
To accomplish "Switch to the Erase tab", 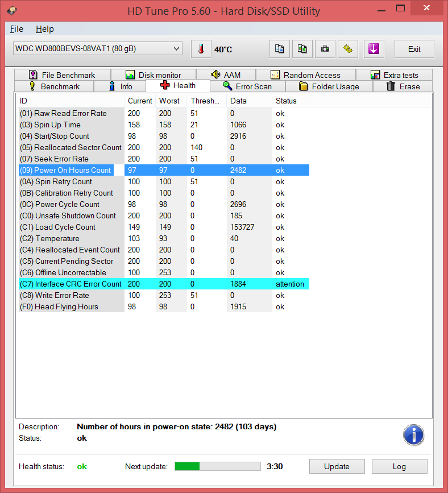I will point(403,86).
